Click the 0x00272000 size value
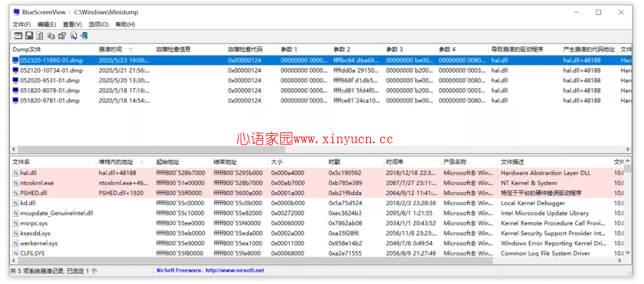 288,214
